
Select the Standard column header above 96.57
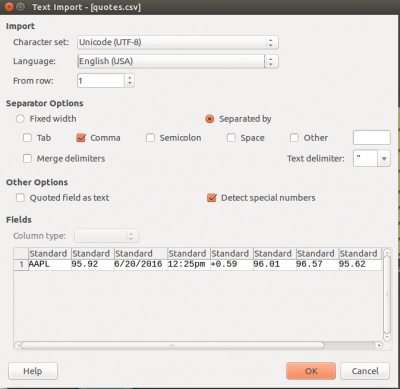[x=317, y=254]
